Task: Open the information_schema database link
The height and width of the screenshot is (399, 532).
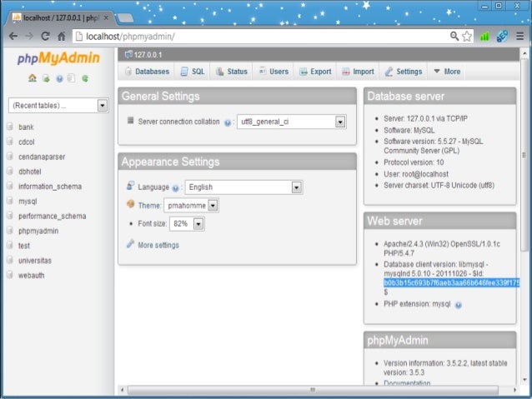Action: point(50,187)
